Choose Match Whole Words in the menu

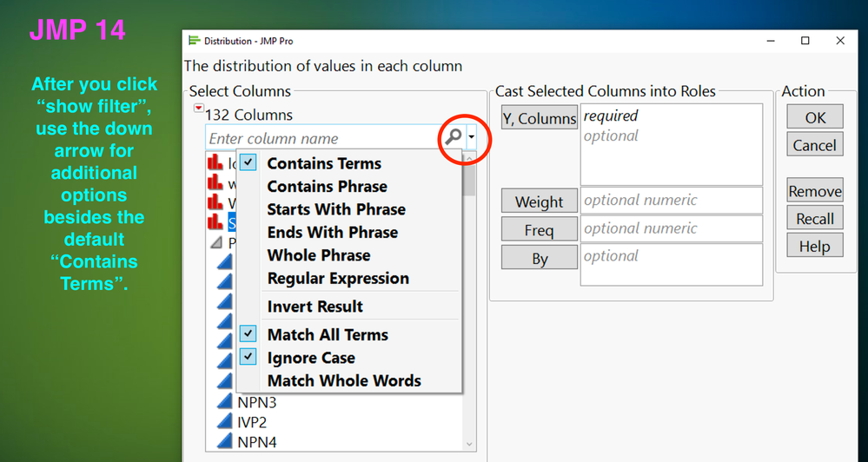click(x=343, y=380)
